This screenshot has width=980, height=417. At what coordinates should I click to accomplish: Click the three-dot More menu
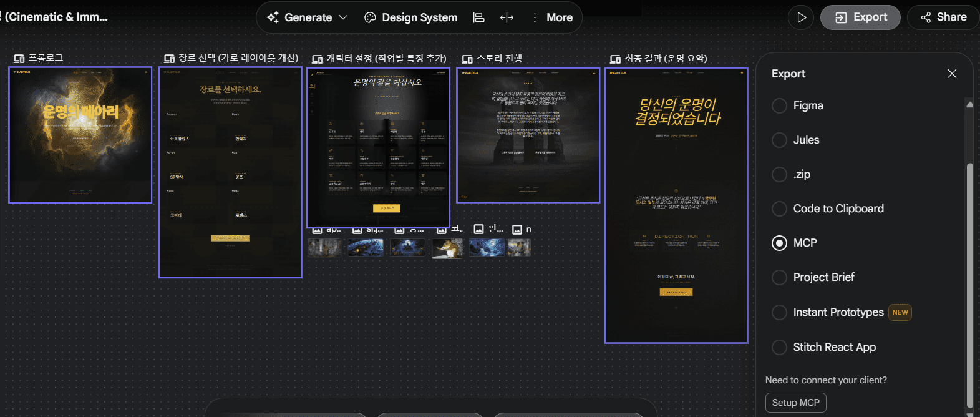pyautogui.click(x=552, y=17)
